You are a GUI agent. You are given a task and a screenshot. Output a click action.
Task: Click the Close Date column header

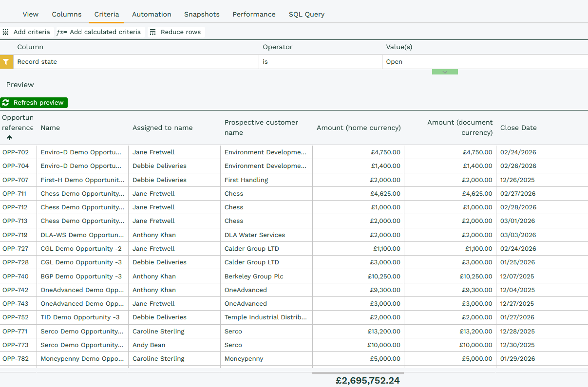pyautogui.click(x=518, y=128)
